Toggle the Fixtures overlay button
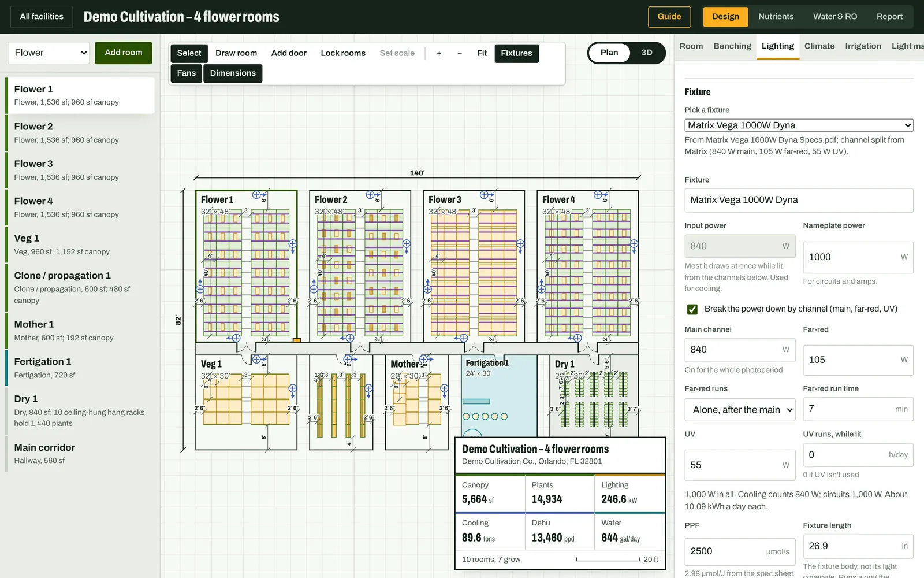Viewport: 924px width, 578px height. click(516, 53)
